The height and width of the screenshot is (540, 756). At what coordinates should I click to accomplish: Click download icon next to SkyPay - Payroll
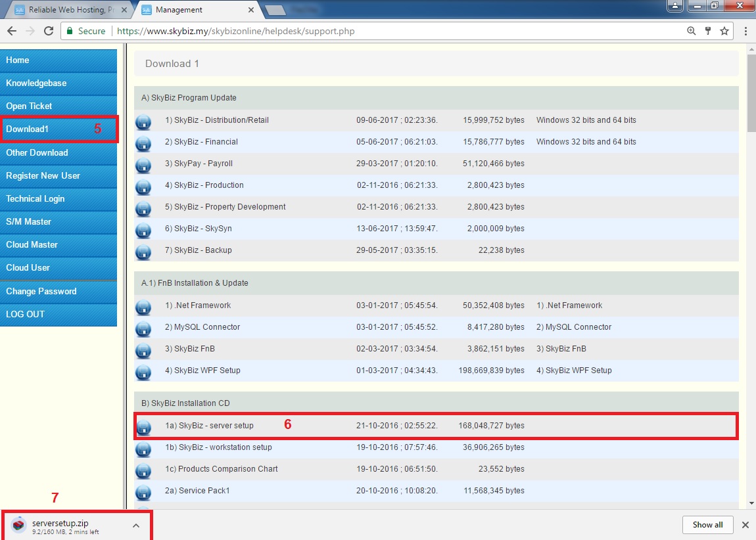pos(143,165)
